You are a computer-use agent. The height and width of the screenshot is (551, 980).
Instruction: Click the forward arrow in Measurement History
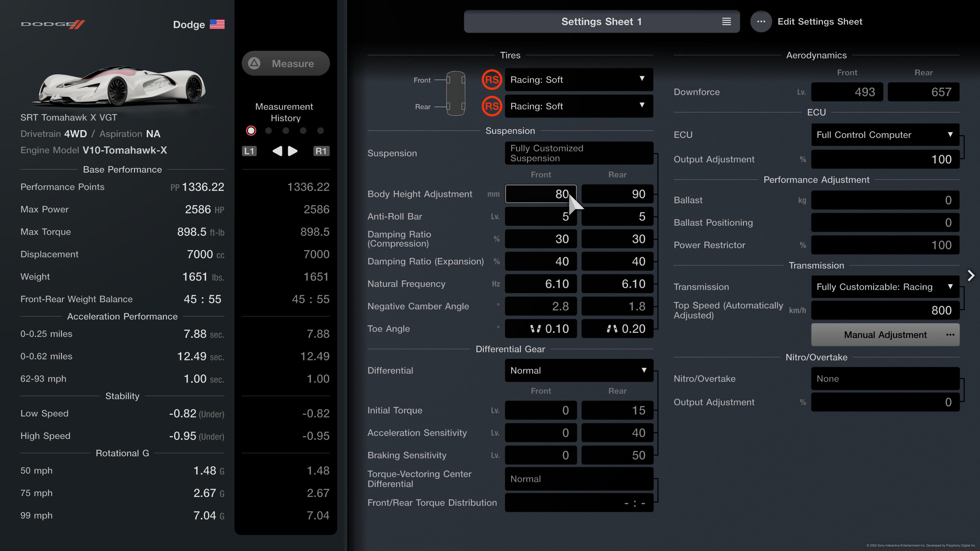[x=293, y=151]
